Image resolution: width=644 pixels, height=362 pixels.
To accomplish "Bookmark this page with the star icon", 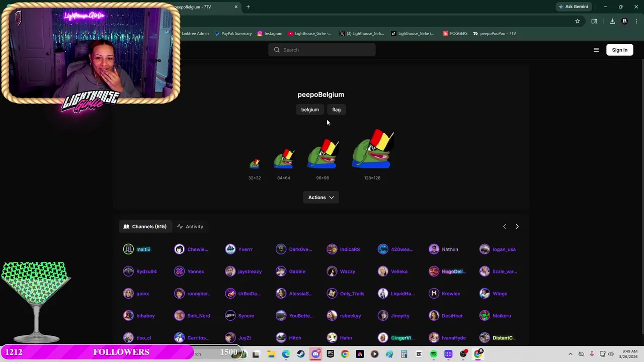I will pos(578,21).
